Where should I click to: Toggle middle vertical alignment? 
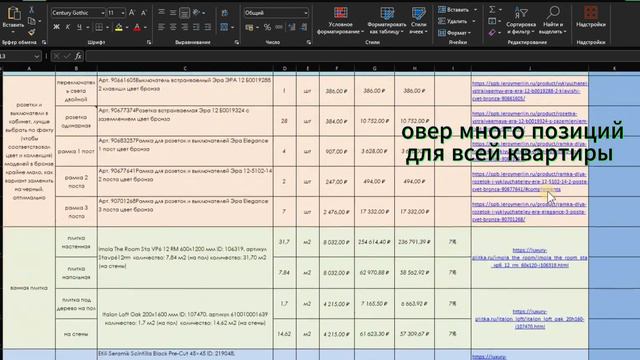[x=173, y=13]
